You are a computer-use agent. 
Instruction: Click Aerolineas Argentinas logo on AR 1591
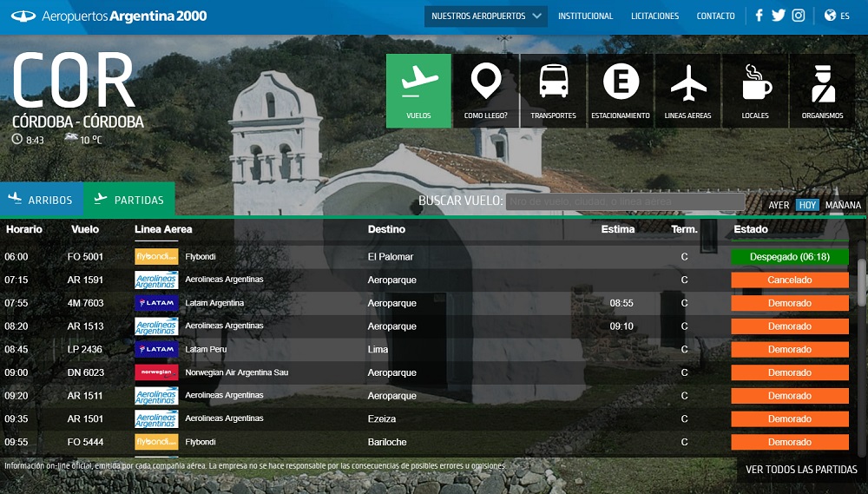(x=156, y=280)
